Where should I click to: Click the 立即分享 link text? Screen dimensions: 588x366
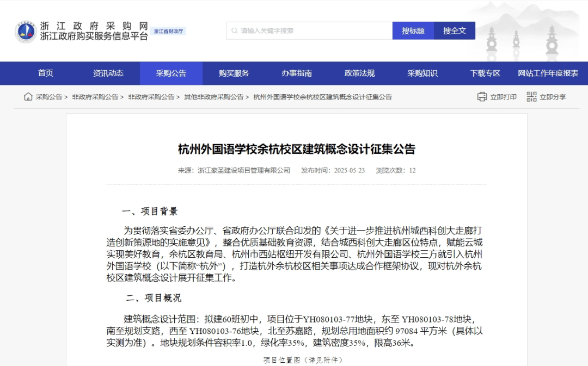coord(553,97)
